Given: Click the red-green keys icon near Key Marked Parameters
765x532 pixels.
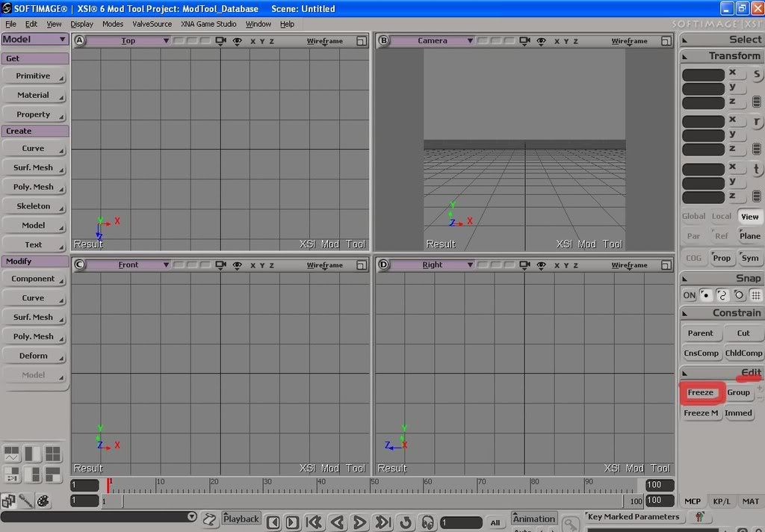Looking at the screenshot, I should (699, 516).
